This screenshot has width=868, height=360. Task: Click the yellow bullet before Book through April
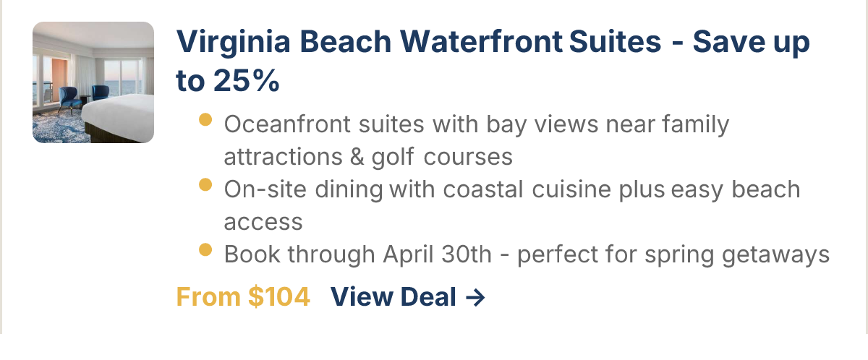(x=205, y=250)
